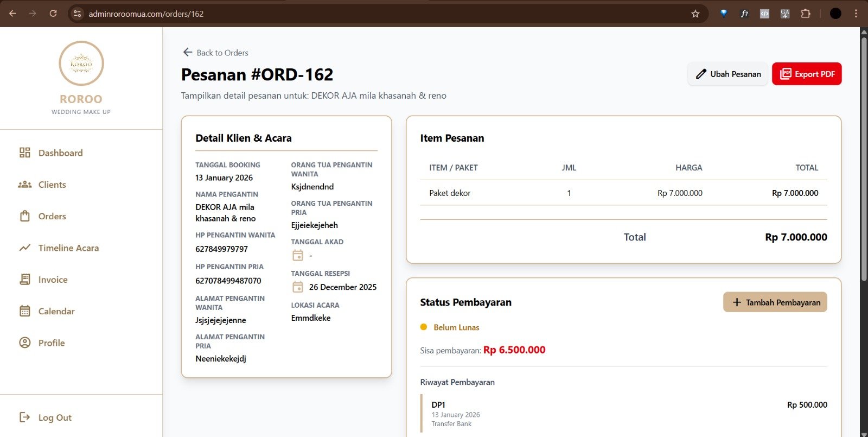Click the back arrow beside Back to Orders
Screen dimensions: 868x437
[188, 52]
